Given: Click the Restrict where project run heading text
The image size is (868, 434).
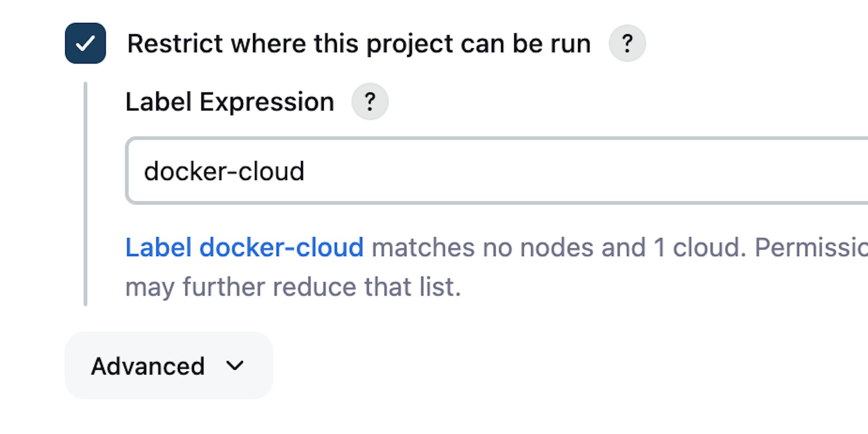Looking at the screenshot, I should 358,44.
